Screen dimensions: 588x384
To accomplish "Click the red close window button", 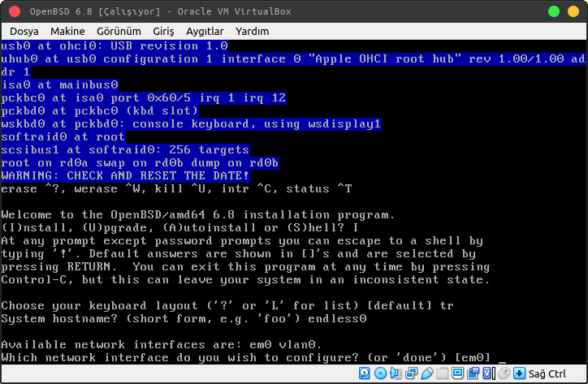I will tap(15, 11).
